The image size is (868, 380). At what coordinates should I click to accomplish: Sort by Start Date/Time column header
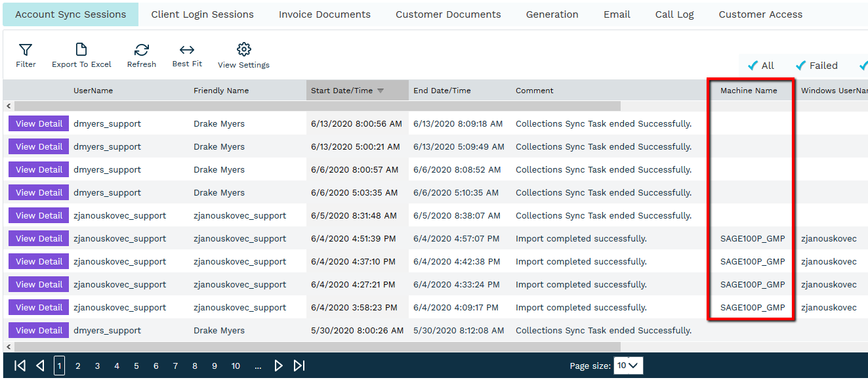tap(342, 91)
